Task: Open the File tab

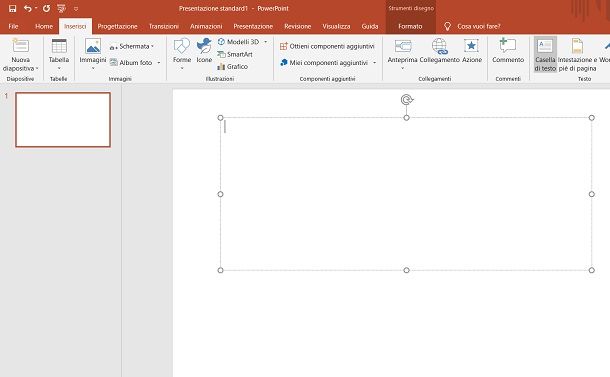Action: [x=13, y=26]
